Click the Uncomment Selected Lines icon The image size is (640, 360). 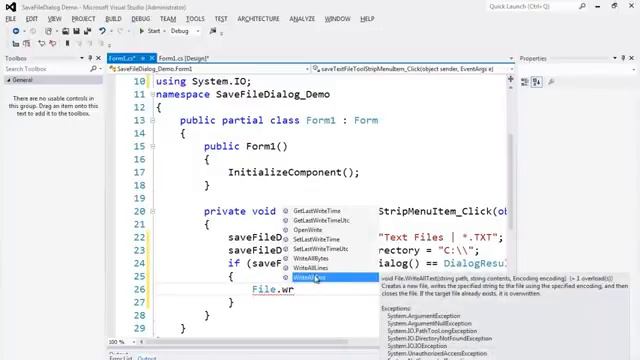point(52,43)
